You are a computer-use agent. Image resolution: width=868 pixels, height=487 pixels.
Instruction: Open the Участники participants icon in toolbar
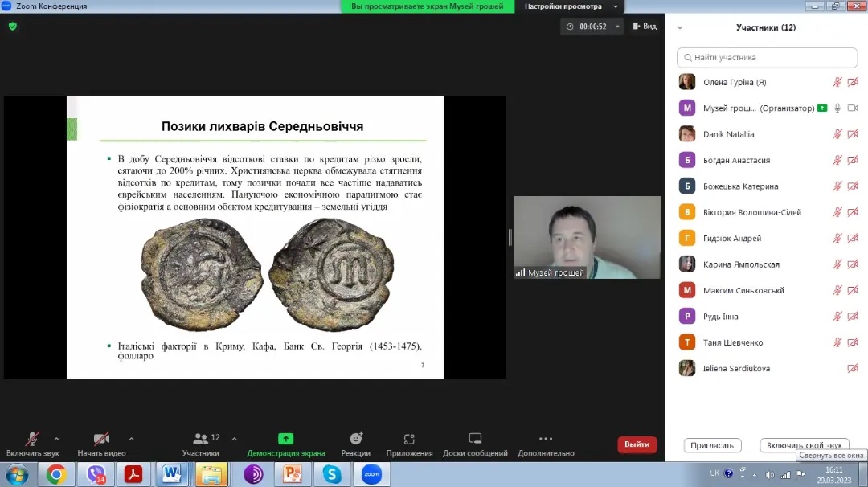(200, 439)
